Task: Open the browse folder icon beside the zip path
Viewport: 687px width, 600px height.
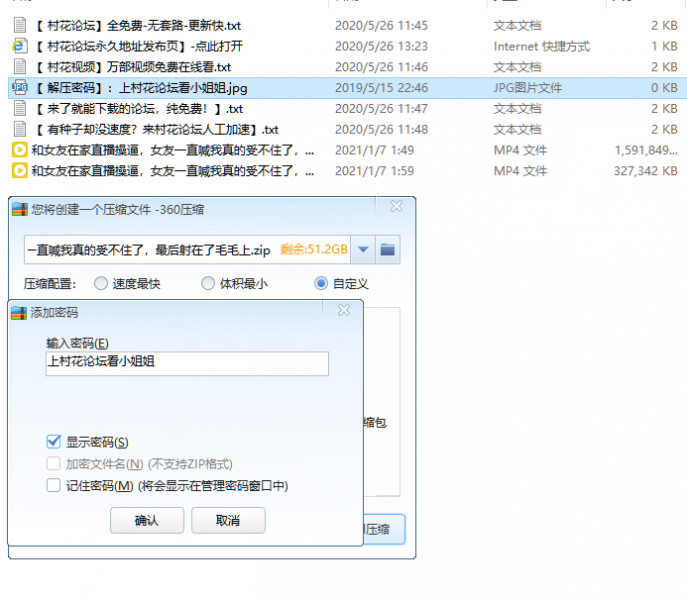Action: [x=387, y=250]
